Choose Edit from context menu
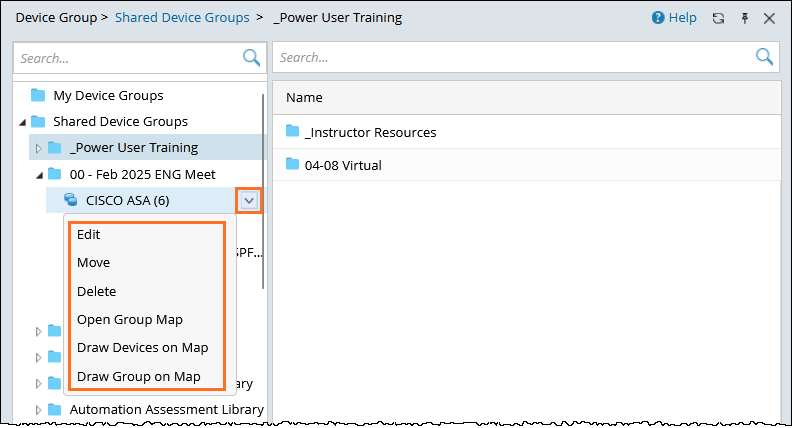This screenshot has width=792, height=428. (89, 234)
